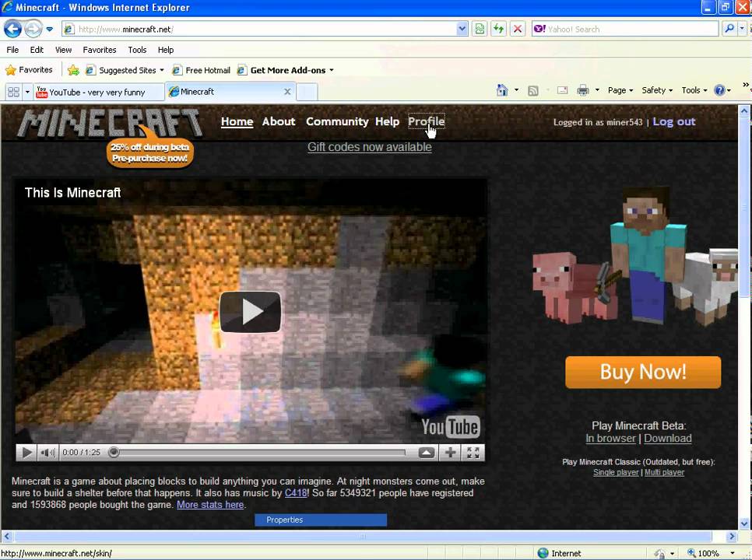The width and height of the screenshot is (752, 560).
Task: Mute the video with speaker icon
Action: click(48, 453)
